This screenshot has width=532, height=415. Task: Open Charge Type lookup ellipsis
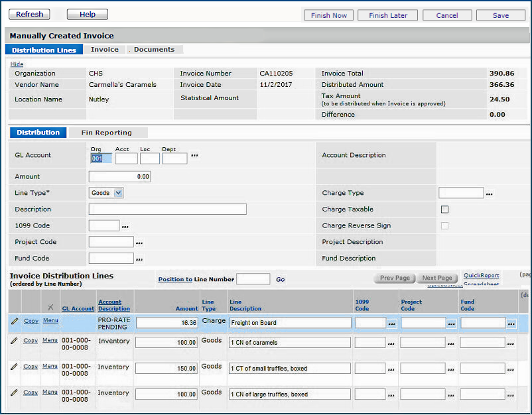[x=490, y=194]
